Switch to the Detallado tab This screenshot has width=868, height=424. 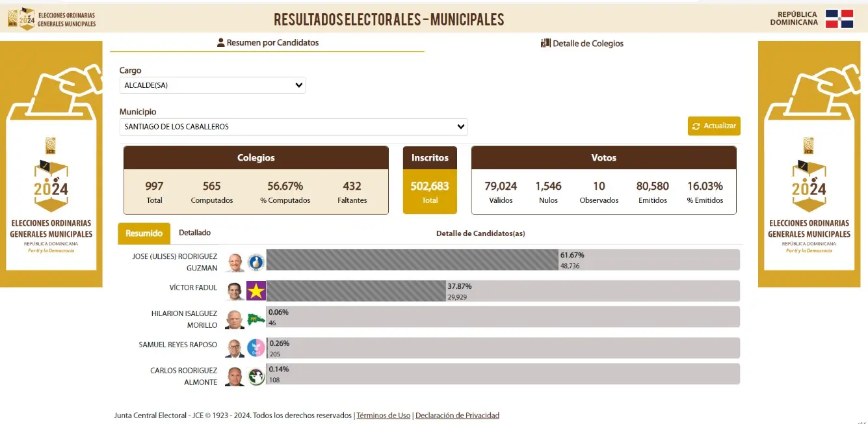(x=194, y=232)
